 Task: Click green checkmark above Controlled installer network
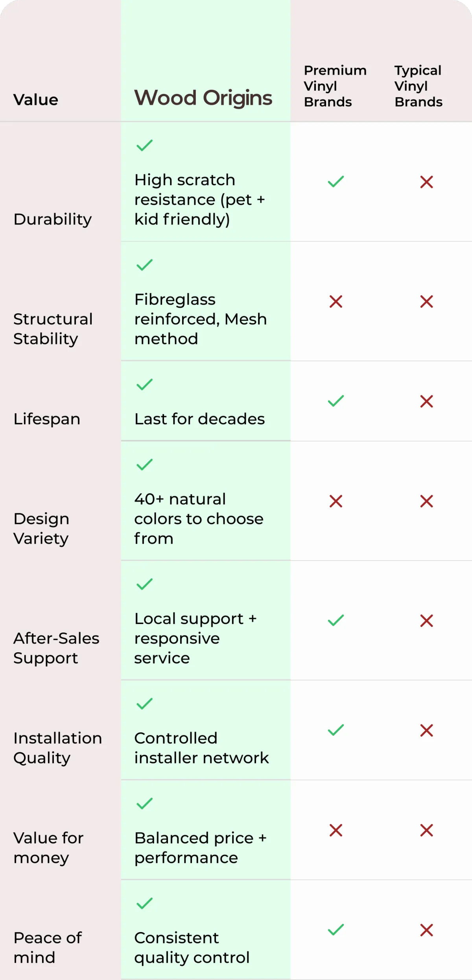click(x=144, y=704)
